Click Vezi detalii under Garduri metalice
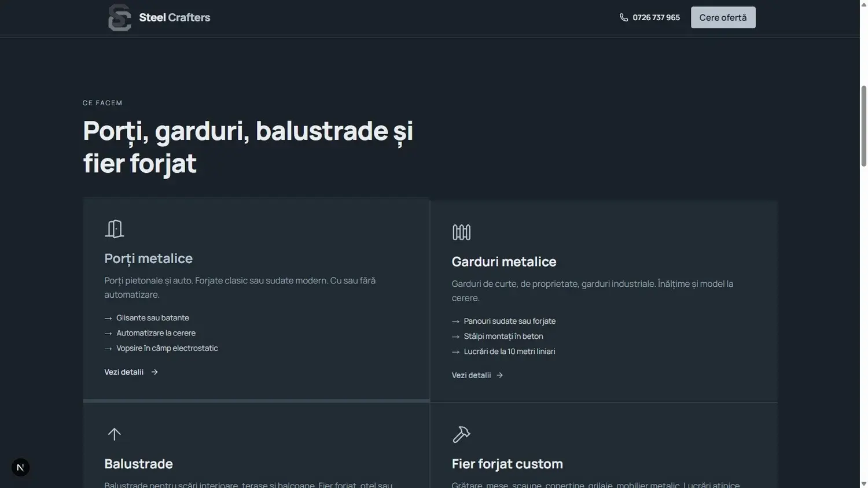 [471, 375]
